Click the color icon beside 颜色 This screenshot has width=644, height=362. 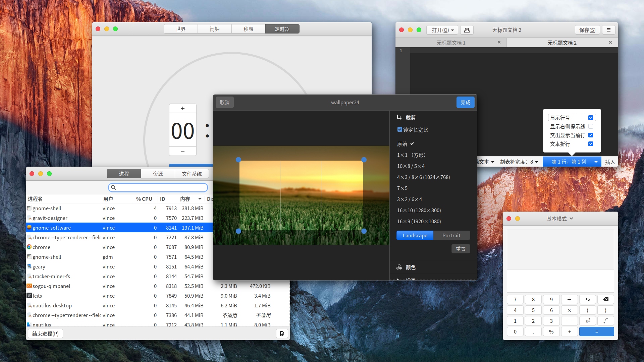pyautogui.click(x=399, y=267)
